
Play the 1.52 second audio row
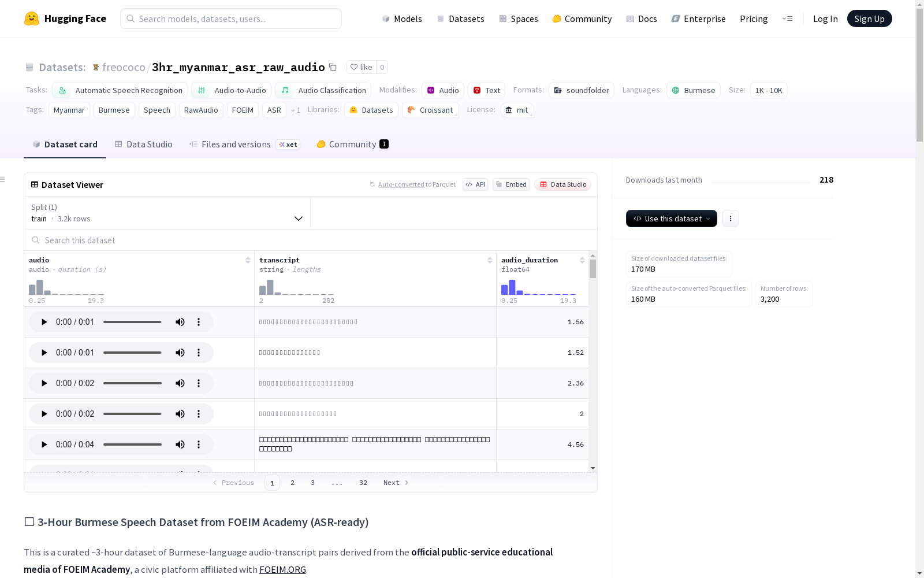(44, 353)
